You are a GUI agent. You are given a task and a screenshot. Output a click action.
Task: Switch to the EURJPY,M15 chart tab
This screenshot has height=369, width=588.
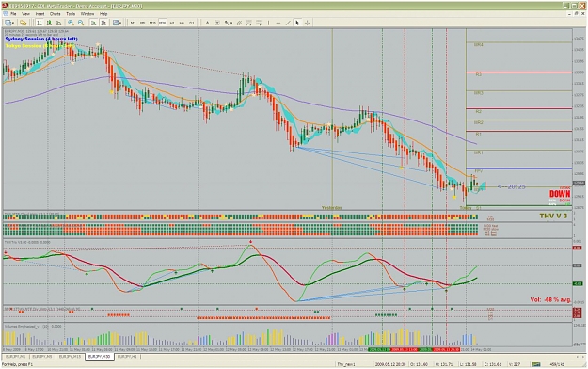[x=70, y=356]
